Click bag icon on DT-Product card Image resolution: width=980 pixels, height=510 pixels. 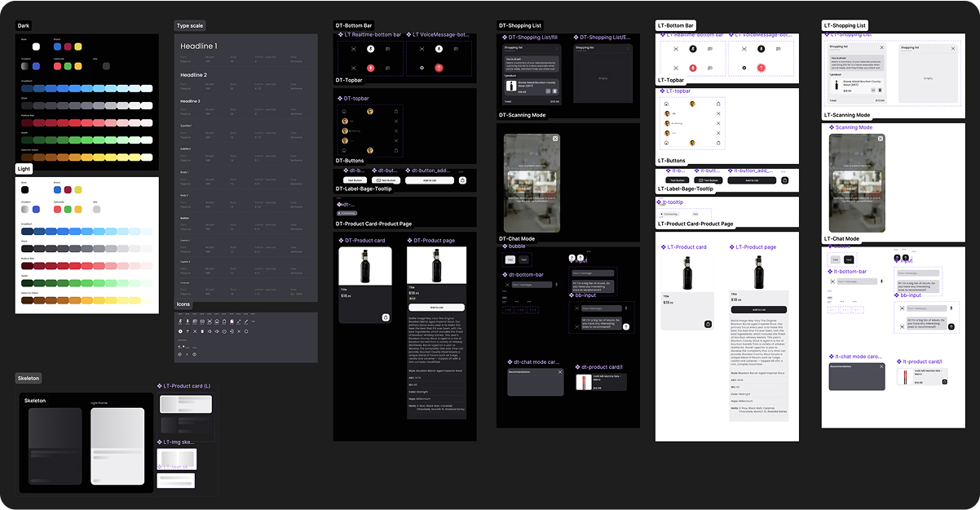tap(386, 317)
